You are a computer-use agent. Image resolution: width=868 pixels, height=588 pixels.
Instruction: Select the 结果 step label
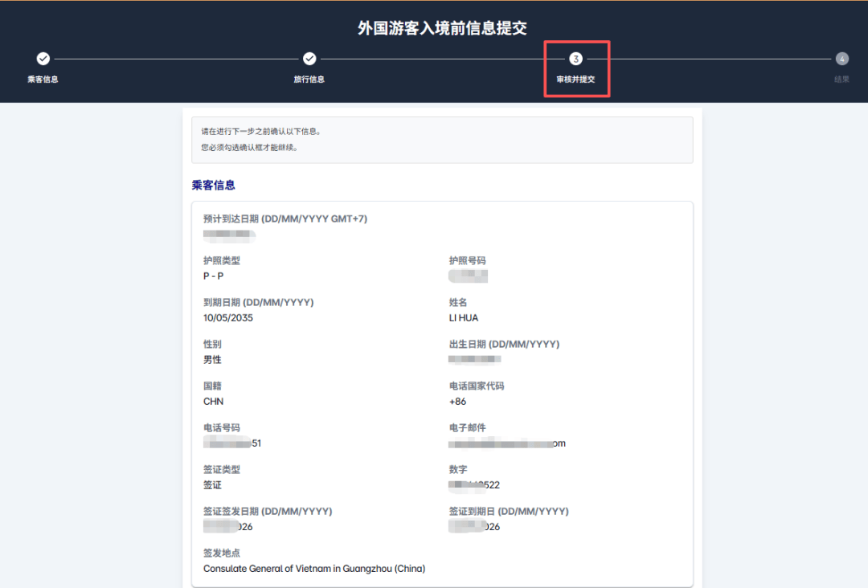click(x=842, y=79)
